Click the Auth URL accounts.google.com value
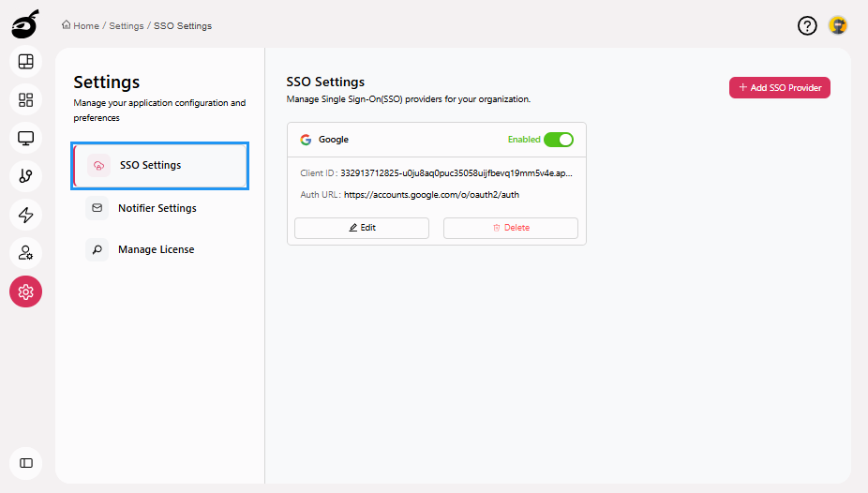This screenshot has width=868, height=493. click(431, 195)
